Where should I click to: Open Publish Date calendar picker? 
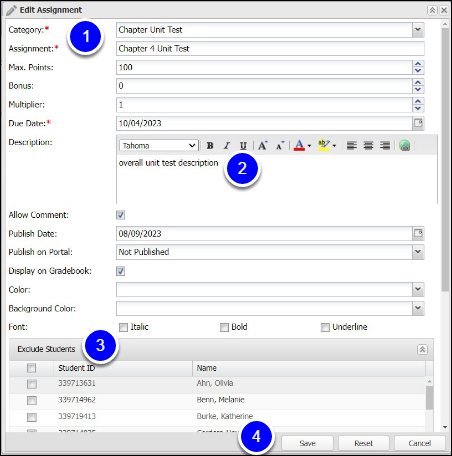coord(418,233)
